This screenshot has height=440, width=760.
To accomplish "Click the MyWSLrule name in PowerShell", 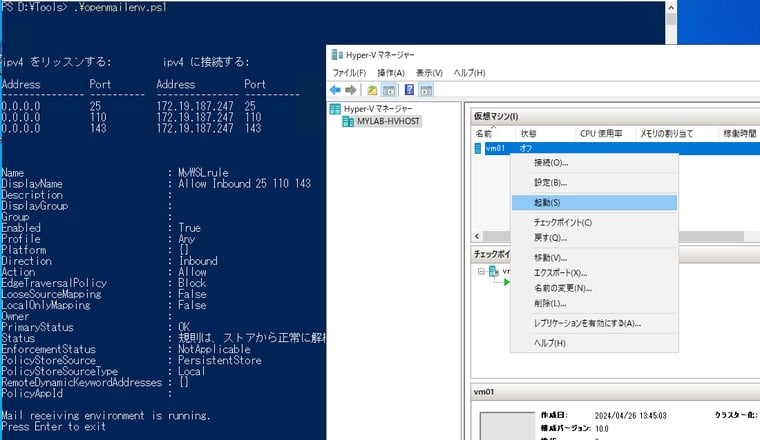I will coord(203,173).
